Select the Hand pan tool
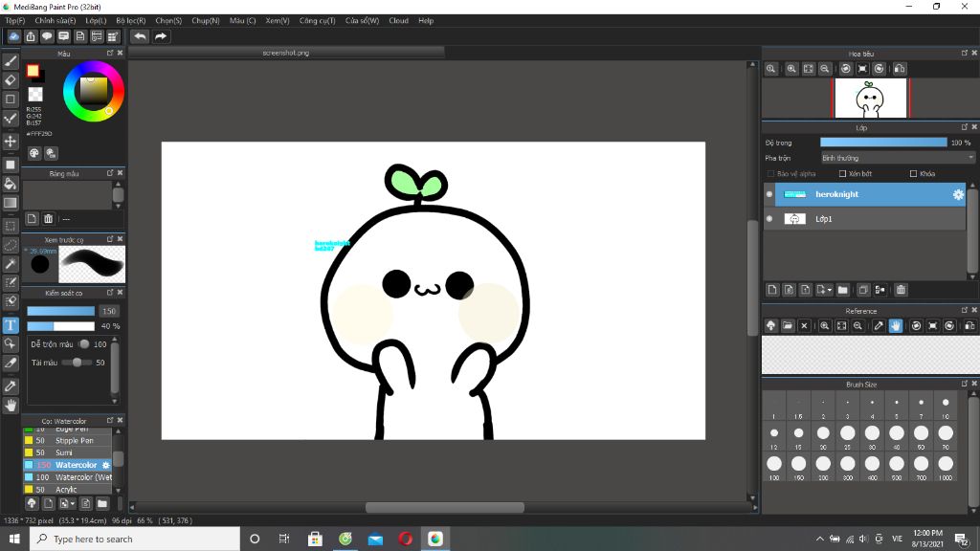 click(10, 406)
